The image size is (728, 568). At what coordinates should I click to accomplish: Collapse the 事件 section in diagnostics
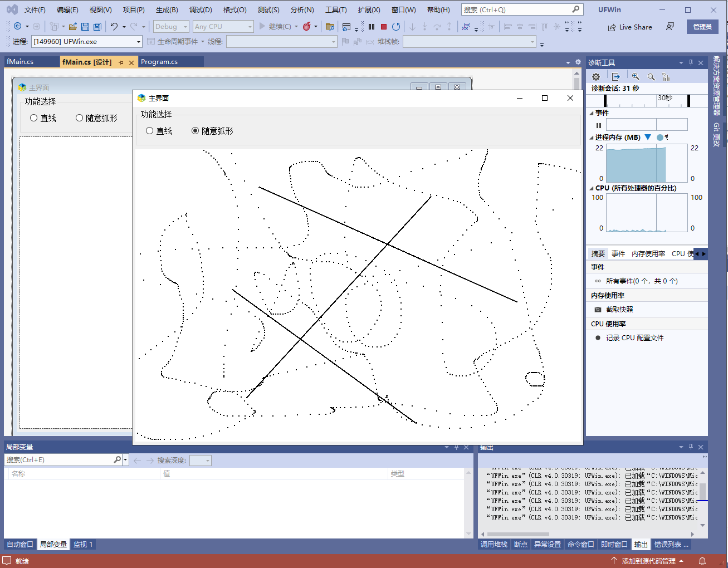592,113
